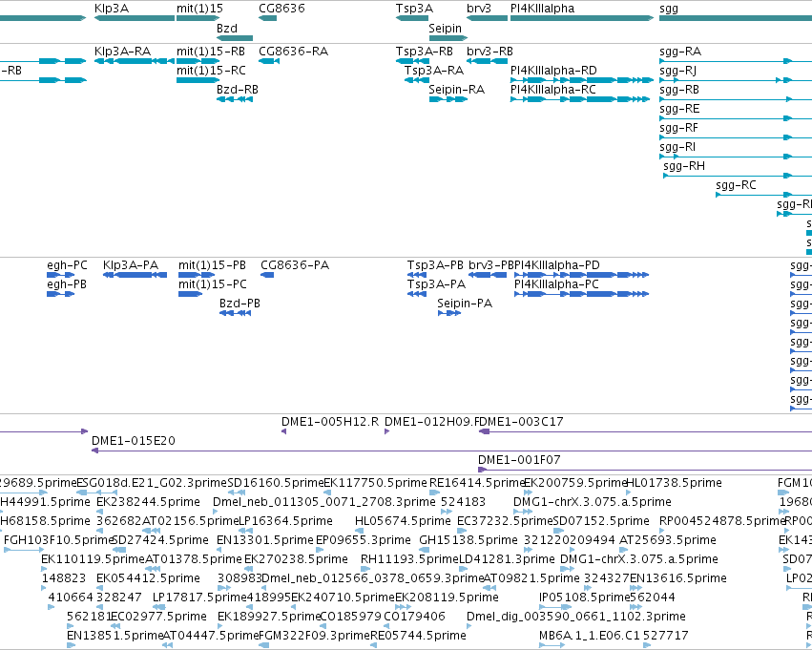Image resolution: width=812 pixels, height=650 pixels.
Task: Select the Tsp3A-RB transcript
Action: coord(412,61)
